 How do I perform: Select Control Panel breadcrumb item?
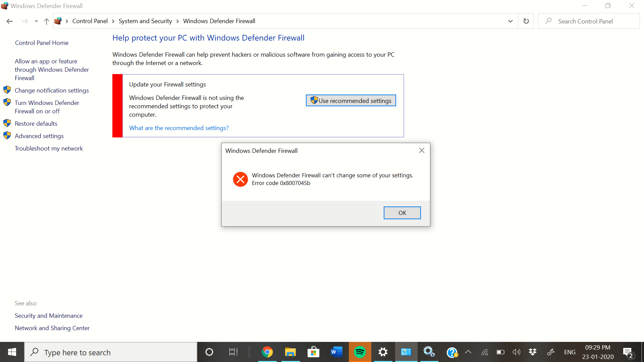coord(90,21)
